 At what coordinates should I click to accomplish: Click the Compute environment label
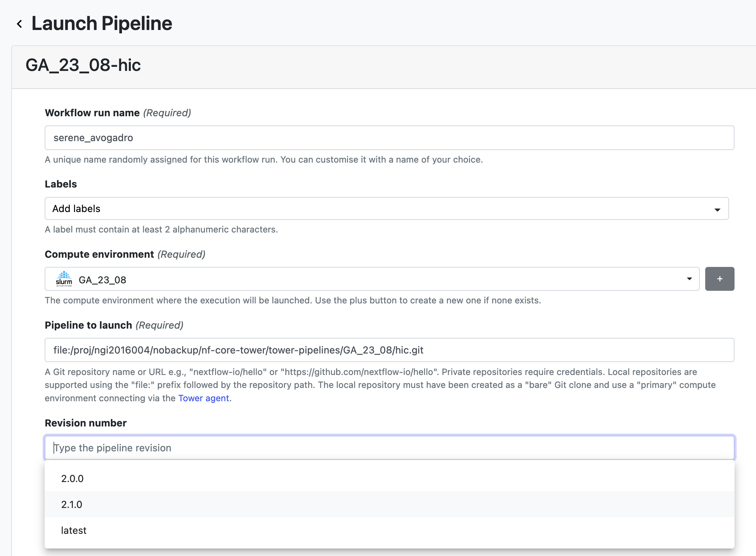pyautogui.click(x=99, y=254)
